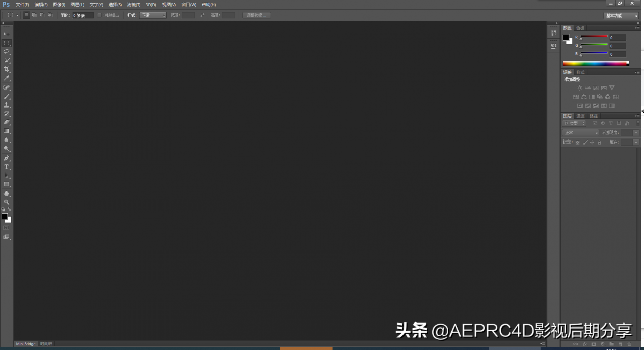
Task: Add Color Balance adjustment
Action: [584, 97]
